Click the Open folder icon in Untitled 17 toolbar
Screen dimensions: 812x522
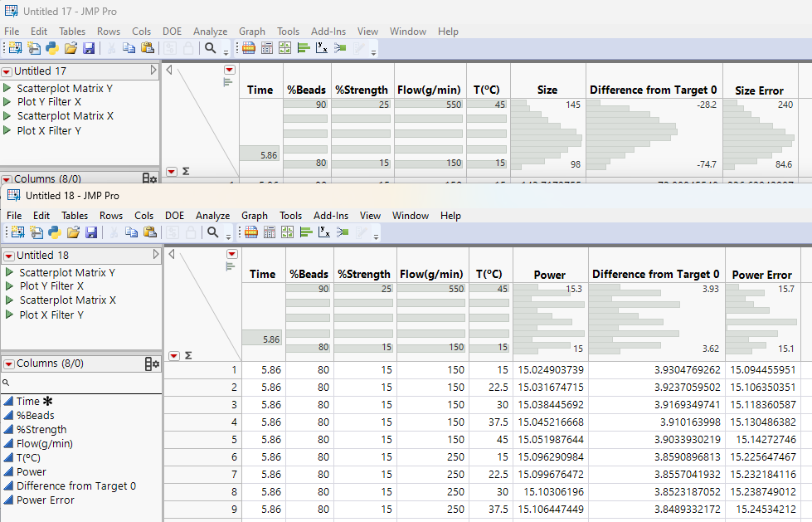(71, 48)
